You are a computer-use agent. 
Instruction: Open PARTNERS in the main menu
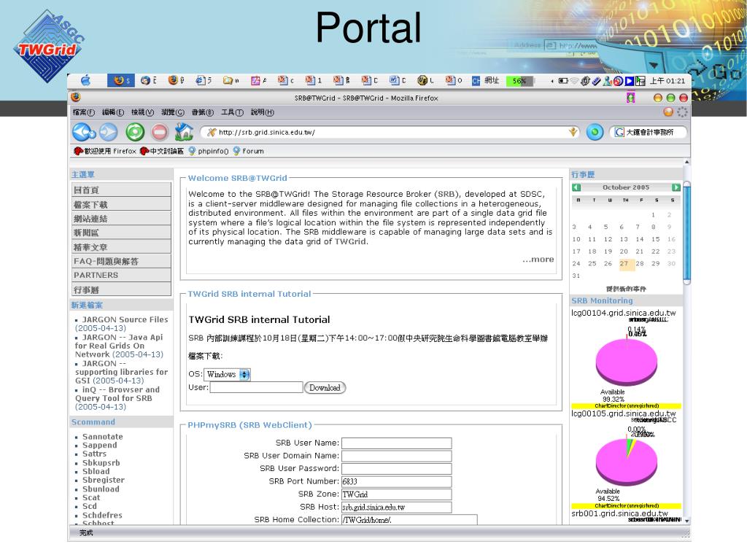click(x=121, y=275)
